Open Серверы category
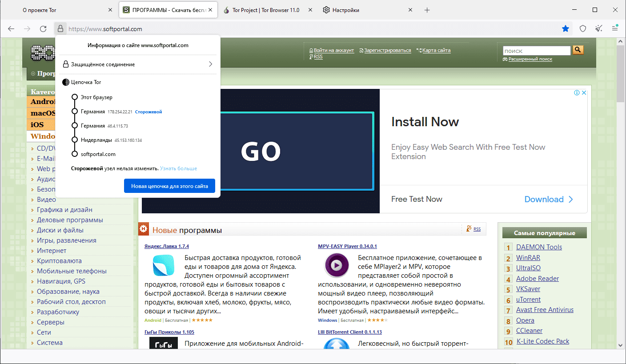626x364 pixels. click(51, 322)
